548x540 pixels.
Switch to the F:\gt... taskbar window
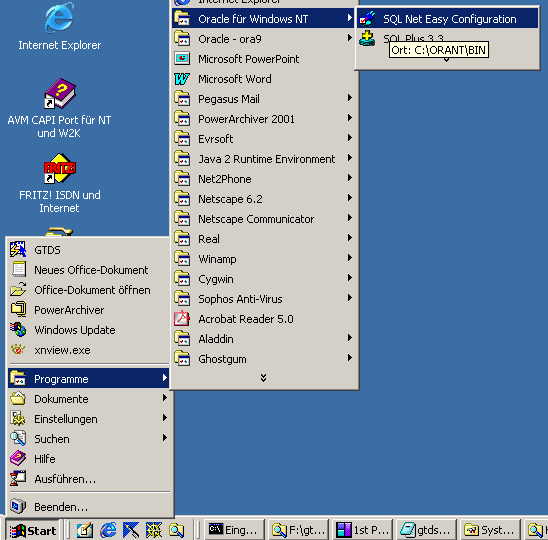299,530
